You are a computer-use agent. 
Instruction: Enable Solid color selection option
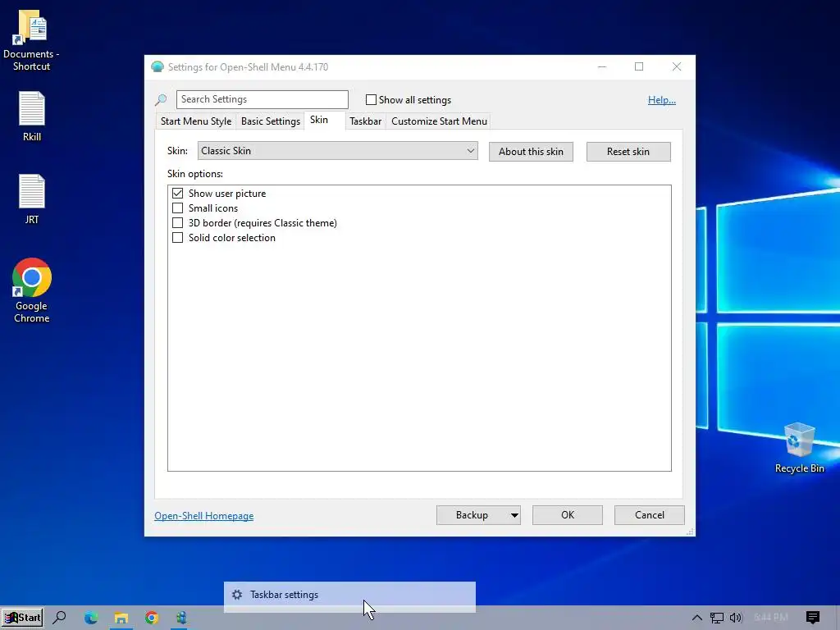(x=177, y=237)
